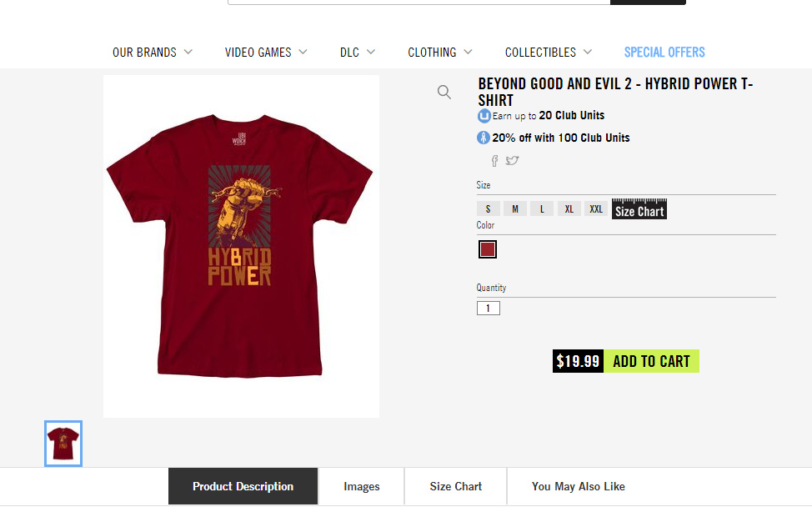Click the Facebook share icon
Viewport: 812px width, 512px height.
point(494,160)
